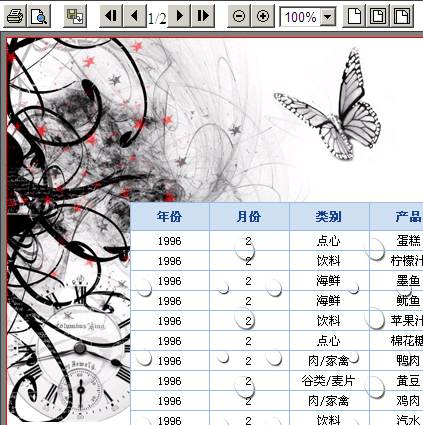Go to the next page
The width and height of the screenshot is (423, 425).
tap(179, 16)
